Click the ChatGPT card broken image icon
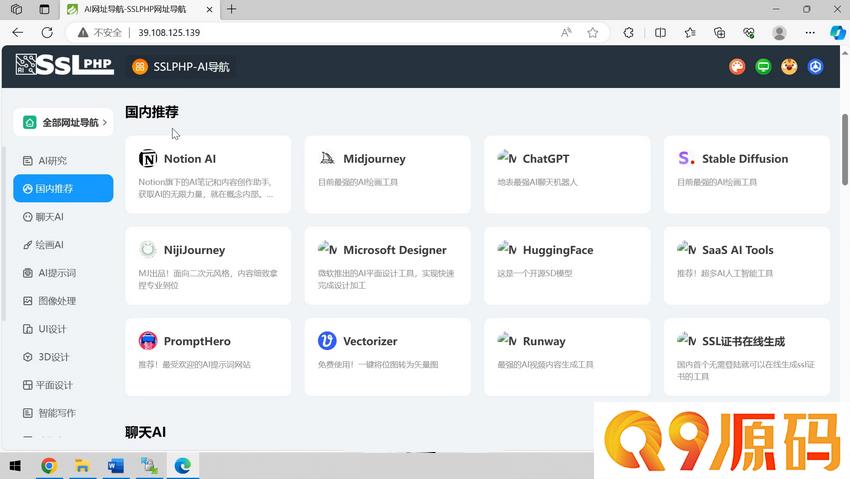850x479 pixels. tap(507, 157)
